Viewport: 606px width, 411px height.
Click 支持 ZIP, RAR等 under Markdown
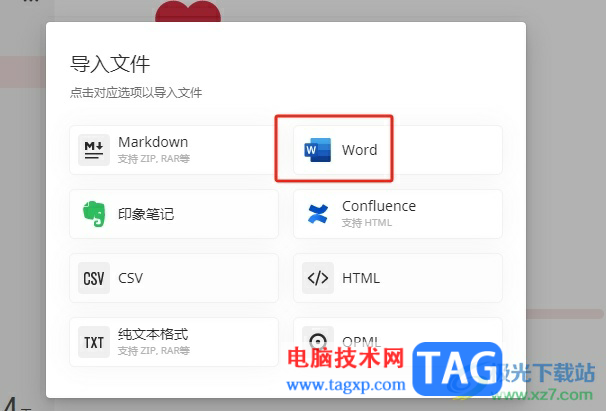pyautogui.click(x=154, y=159)
